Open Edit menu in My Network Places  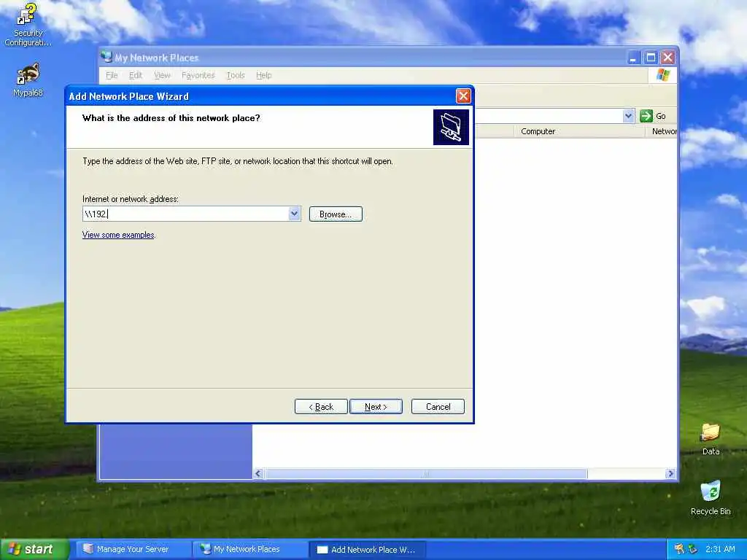(x=135, y=75)
